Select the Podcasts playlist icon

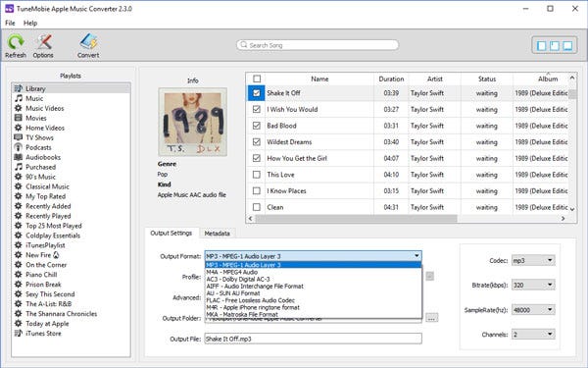tap(18, 147)
